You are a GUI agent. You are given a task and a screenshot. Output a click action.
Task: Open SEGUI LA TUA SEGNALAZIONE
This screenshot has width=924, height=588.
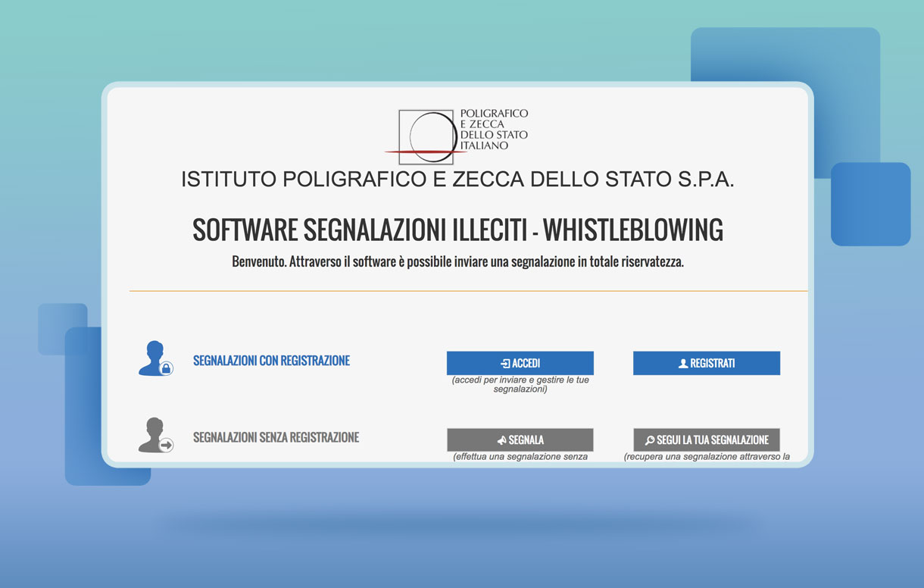(707, 440)
